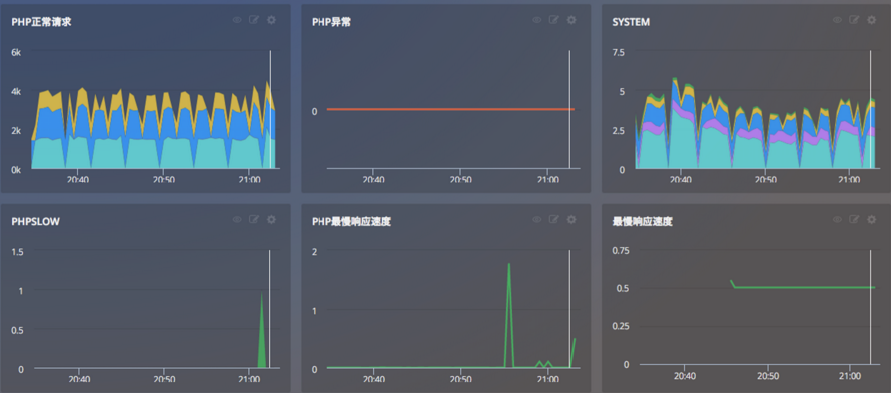891x393 pixels.
Task: Toggle eye icon on PHP最慢响应速度 panel
Action: pos(537,219)
